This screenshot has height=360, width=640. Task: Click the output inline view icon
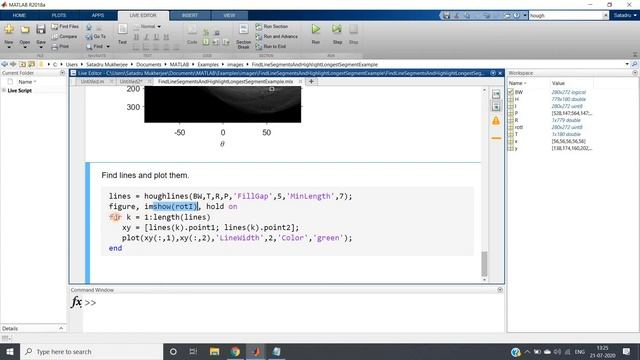click(x=496, y=107)
